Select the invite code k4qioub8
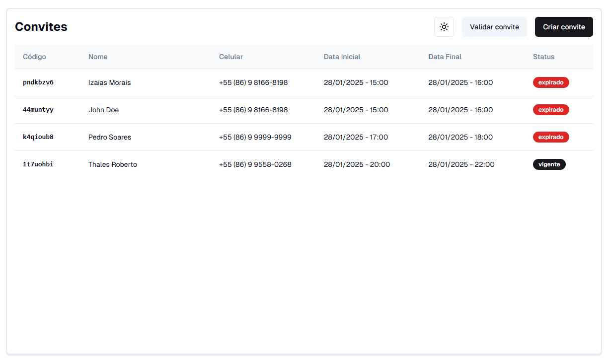610x364 pixels. 38,137
